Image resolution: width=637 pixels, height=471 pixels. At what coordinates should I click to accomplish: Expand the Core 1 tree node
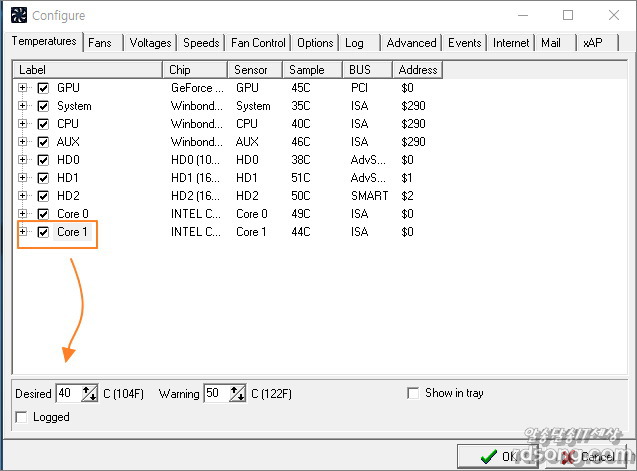(23, 232)
